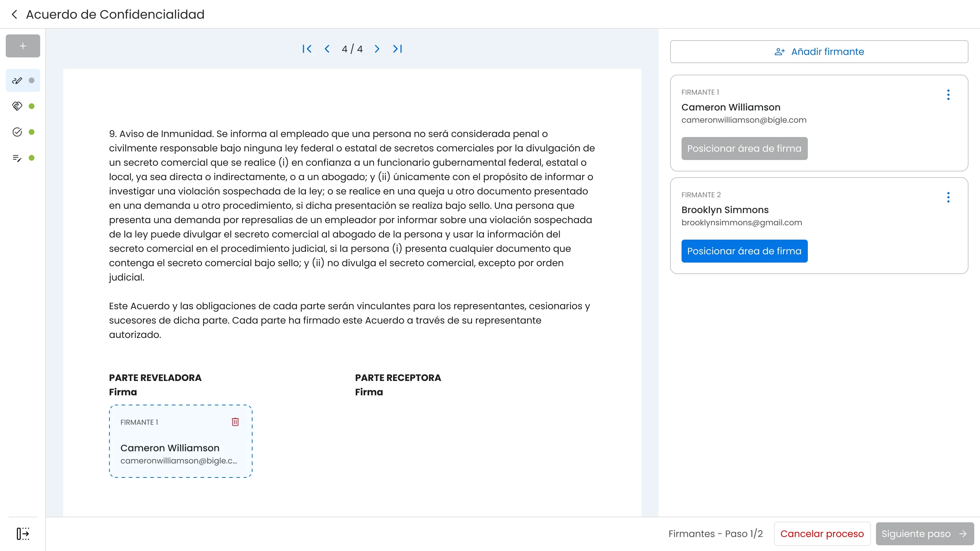The height and width of the screenshot is (551, 980).
Task: Open the edit-list step in the sidebar
Action: [x=23, y=158]
